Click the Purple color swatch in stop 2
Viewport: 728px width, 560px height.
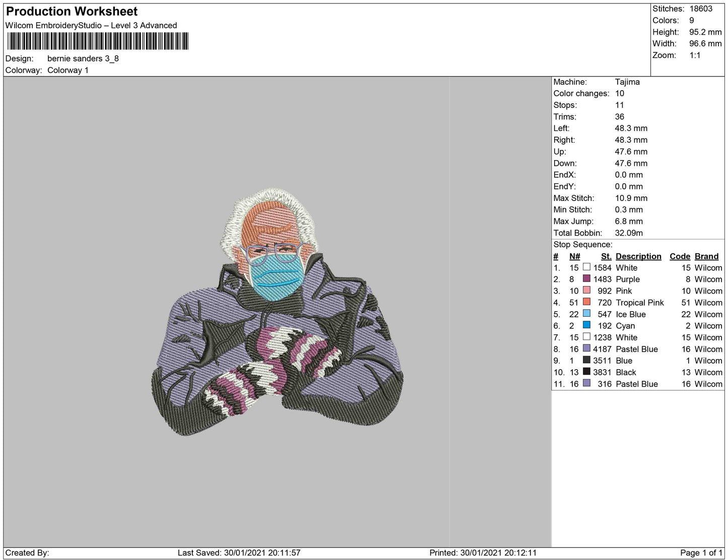[x=586, y=279]
